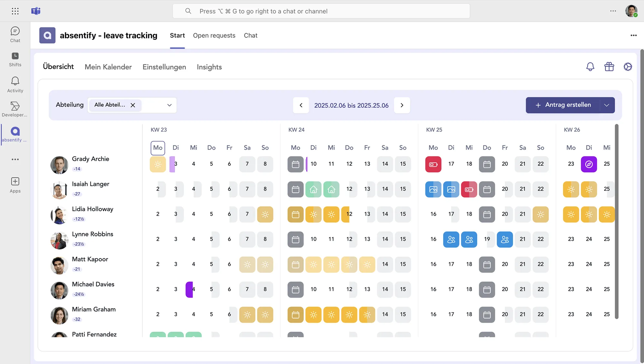Expand the Antrag erstellen dropdown arrow
This screenshot has height=364, width=644.
click(x=607, y=105)
